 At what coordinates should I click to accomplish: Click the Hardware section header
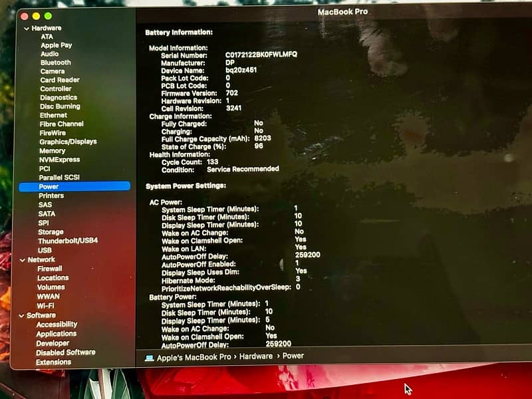click(x=47, y=28)
